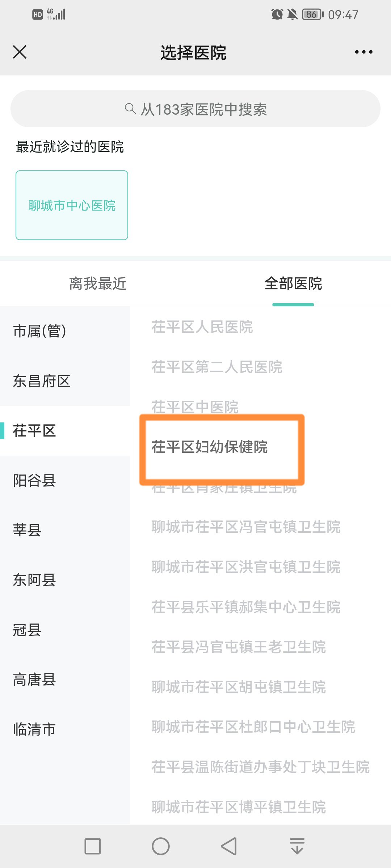The width and height of the screenshot is (391, 868).
Task: Select recently visited 聊城市中心医院
Action: tap(72, 205)
